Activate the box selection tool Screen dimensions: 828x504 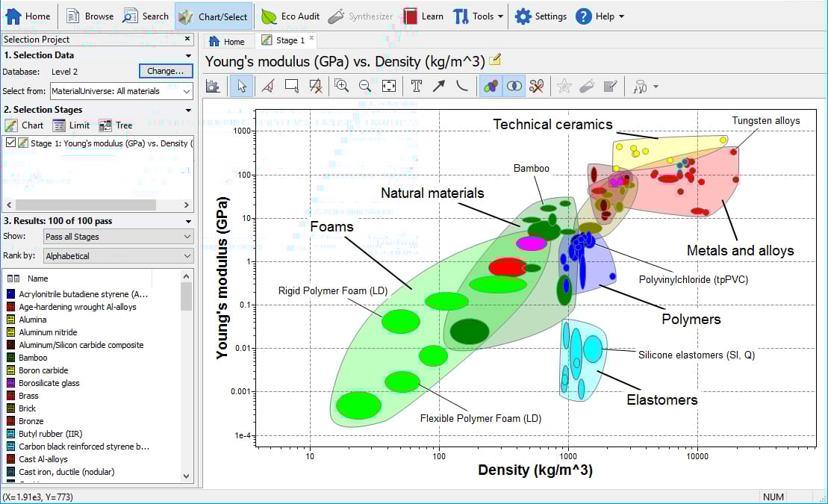point(291,86)
